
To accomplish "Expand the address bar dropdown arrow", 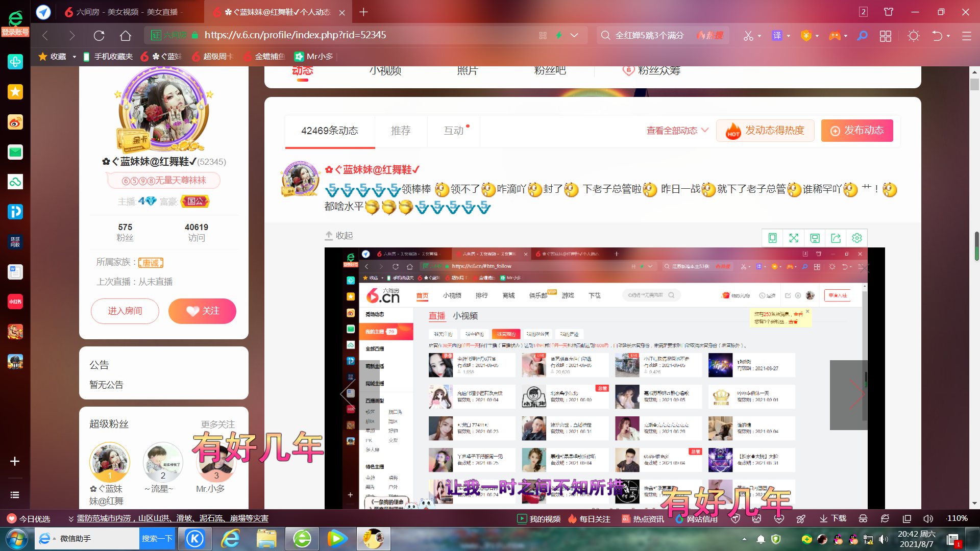I will pyautogui.click(x=574, y=35).
